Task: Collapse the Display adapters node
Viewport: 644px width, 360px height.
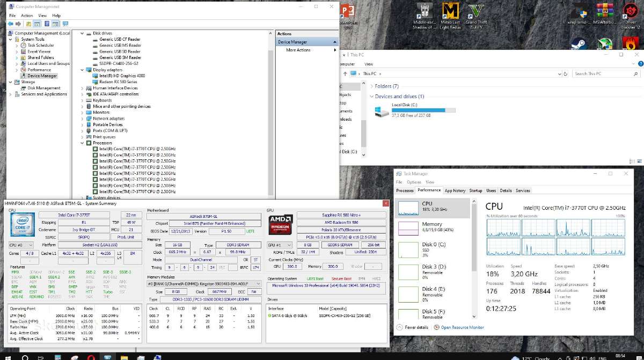Action: pos(82,70)
